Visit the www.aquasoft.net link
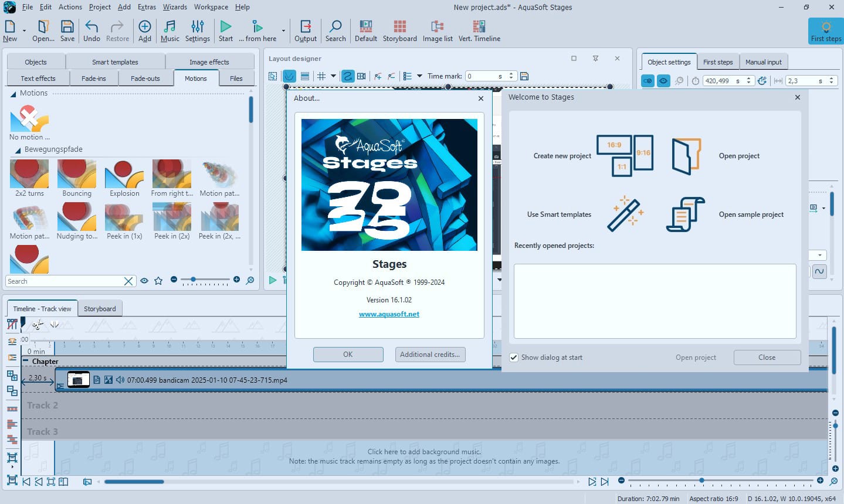 pyautogui.click(x=389, y=314)
